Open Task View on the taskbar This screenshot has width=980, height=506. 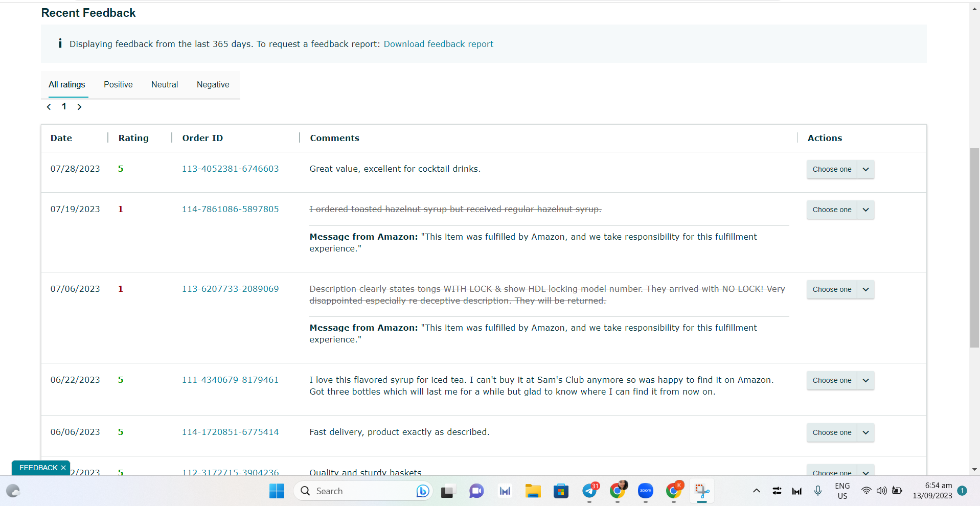[x=448, y=491]
